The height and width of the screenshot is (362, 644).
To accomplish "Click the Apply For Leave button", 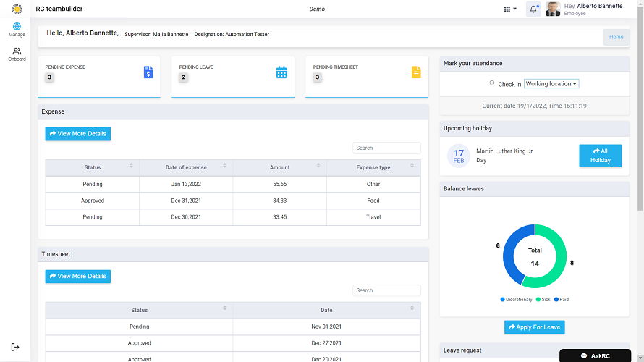I will click(x=534, y=327).
